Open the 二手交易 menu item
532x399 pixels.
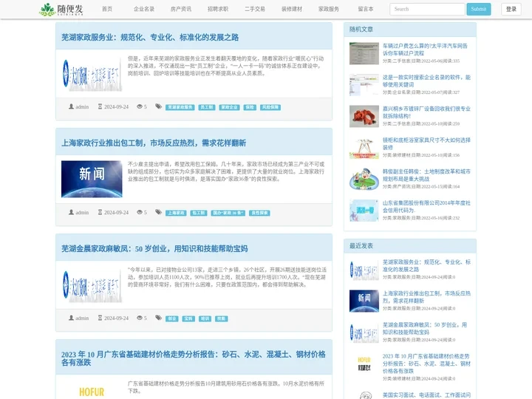(x=255, y=9)
